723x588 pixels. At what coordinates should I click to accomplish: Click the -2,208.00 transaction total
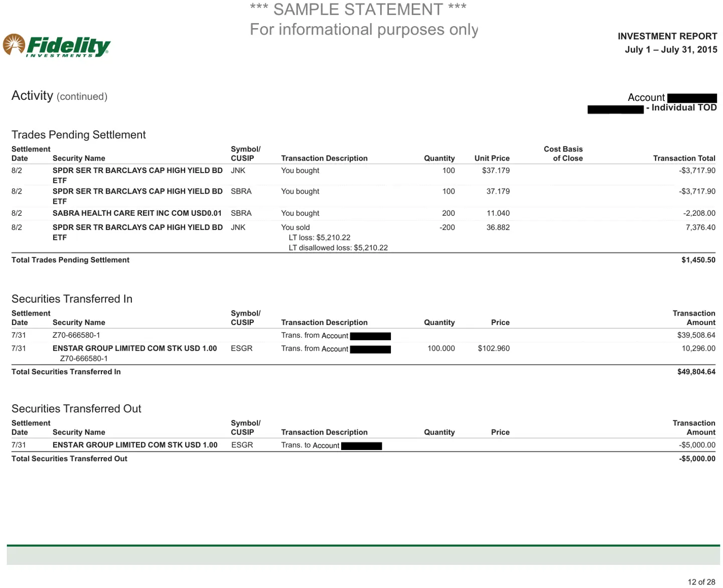tap(699, 213)
